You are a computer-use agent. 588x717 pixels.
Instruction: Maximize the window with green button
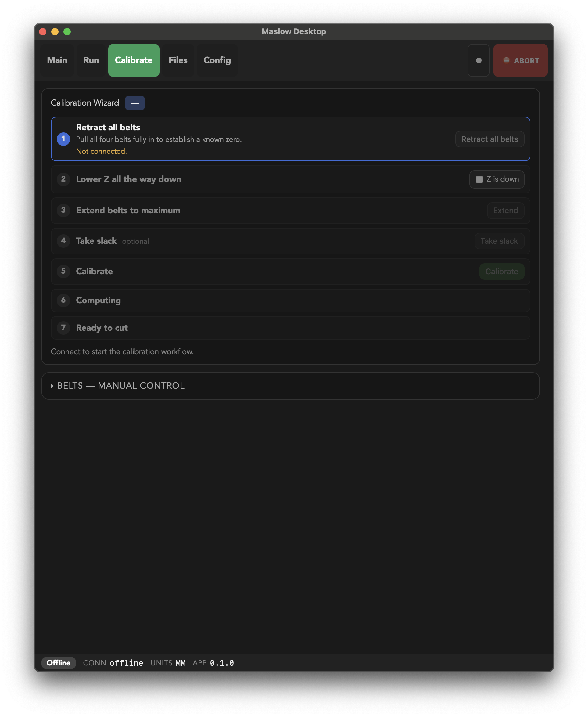(67, 32)
